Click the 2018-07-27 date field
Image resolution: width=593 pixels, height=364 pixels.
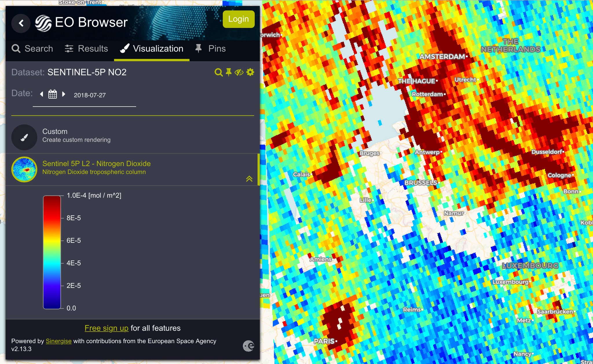point(90,95)
